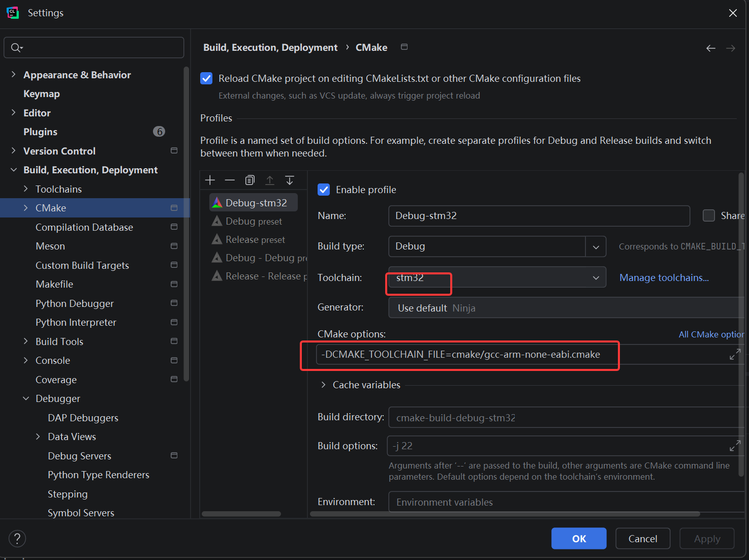Click project-level icon on Debug Servers row
Image resolution: width=749 pixels, height=560 pixels.
click(x=174, y=455)
